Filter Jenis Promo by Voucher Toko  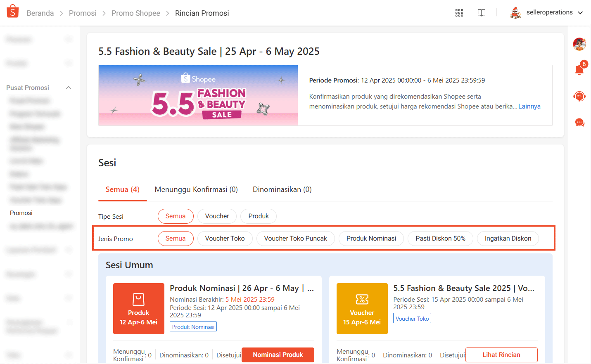point(225,239)
